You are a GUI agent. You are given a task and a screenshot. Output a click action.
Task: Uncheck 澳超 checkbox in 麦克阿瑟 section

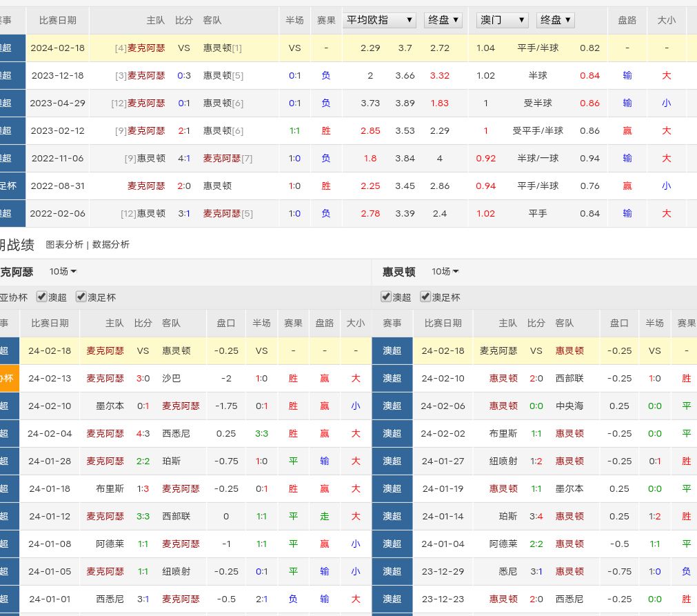pos(42,297)
